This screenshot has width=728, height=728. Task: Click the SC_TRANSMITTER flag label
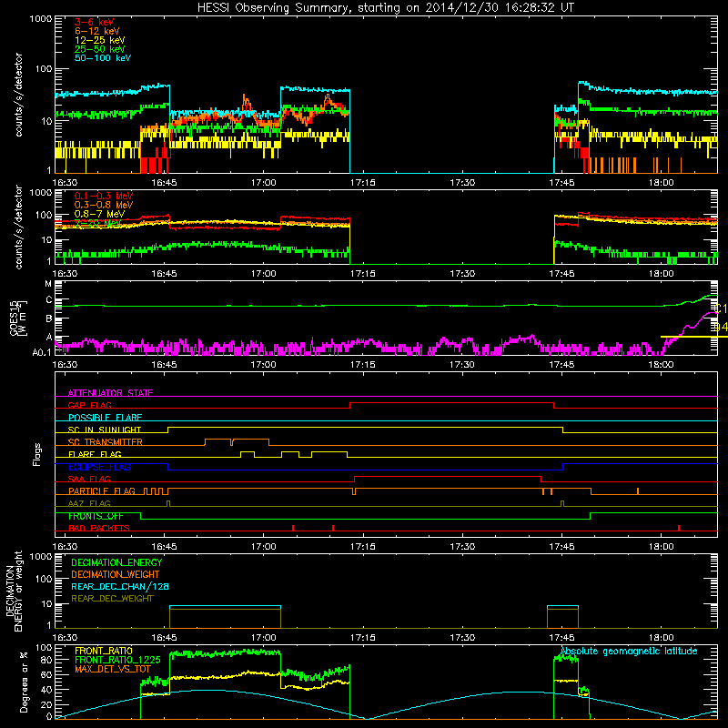(106, 442)
